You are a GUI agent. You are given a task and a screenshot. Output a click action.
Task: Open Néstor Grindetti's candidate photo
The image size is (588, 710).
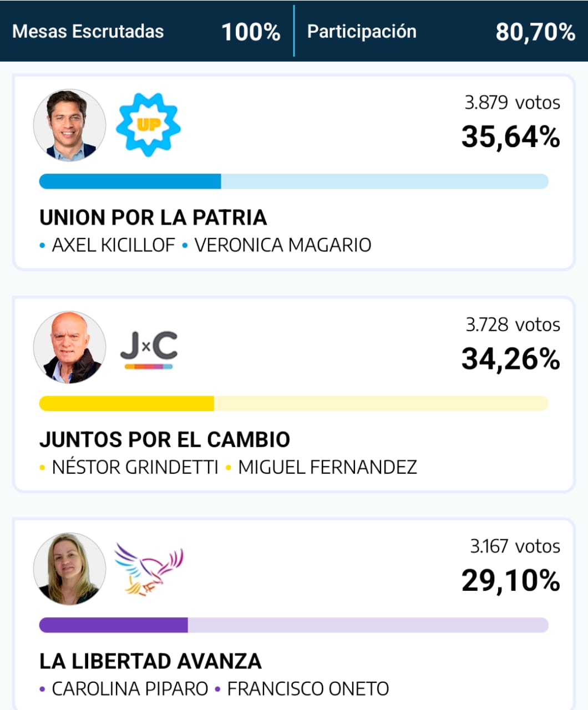pos(69,348)
